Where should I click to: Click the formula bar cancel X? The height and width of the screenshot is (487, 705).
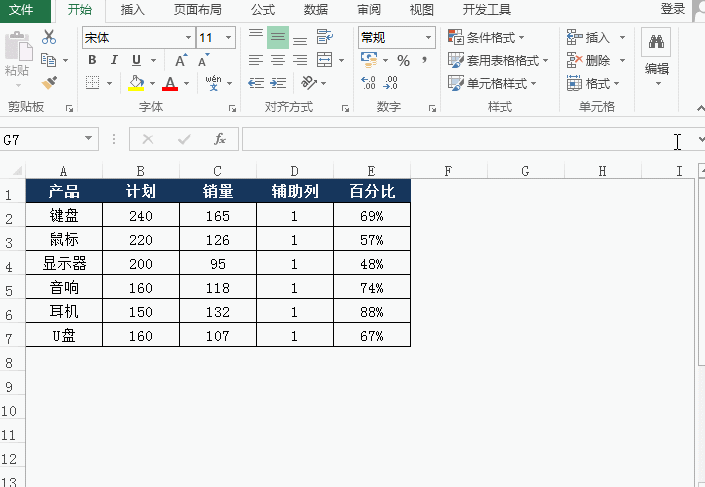coord(148,139)
